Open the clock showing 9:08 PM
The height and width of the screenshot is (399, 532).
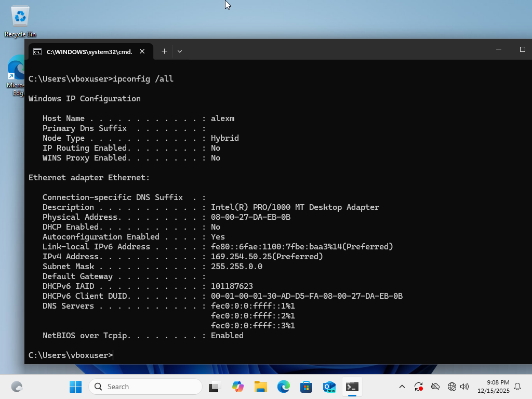tap(498, 387)
